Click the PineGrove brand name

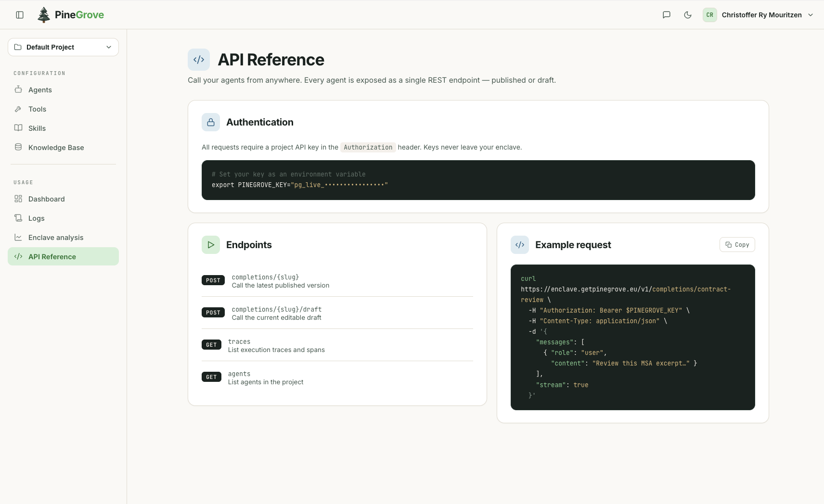[79, 15]
